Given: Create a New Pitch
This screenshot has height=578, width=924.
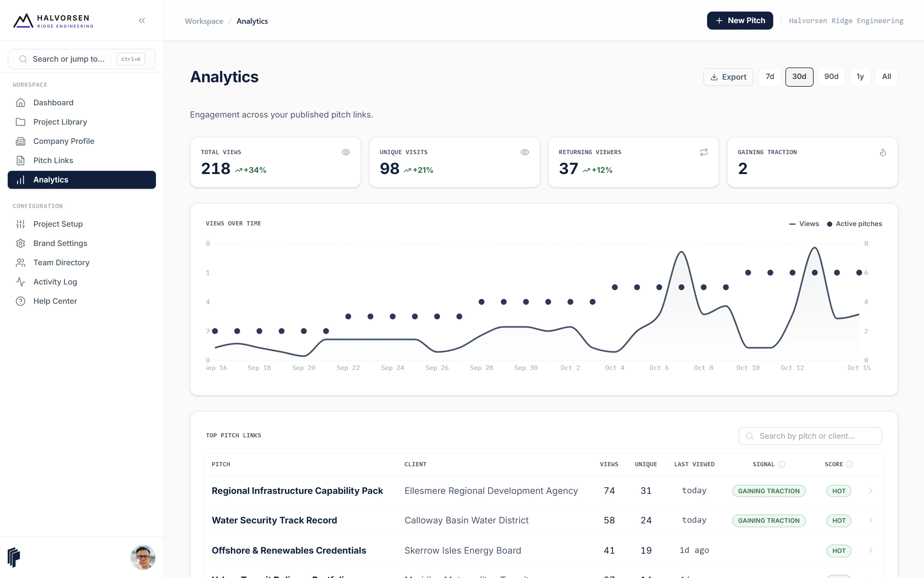Looking at the screenshot, I should click(x=740, y=21).
